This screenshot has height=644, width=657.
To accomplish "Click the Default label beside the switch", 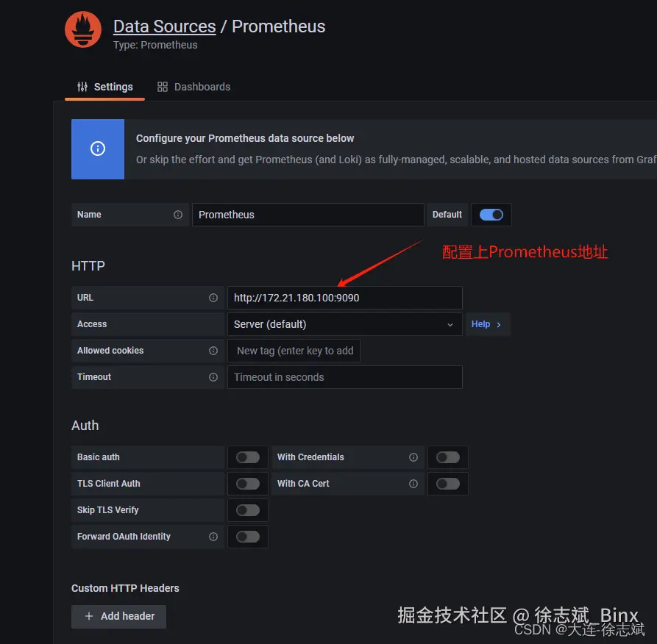I will coord(447,215).
